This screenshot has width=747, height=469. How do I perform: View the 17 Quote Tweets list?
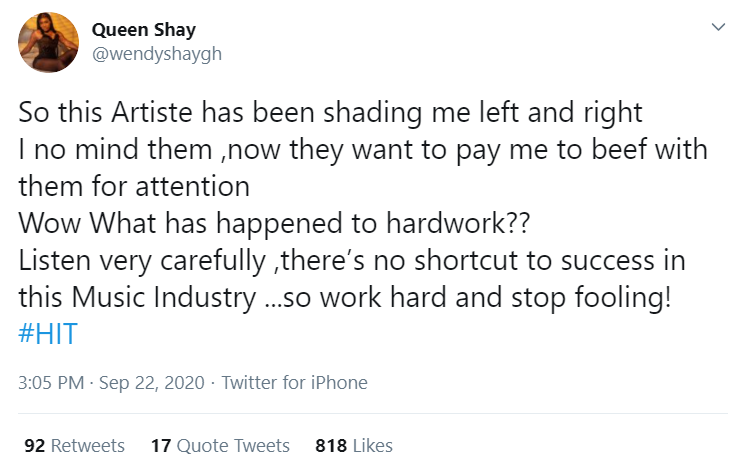220,445
